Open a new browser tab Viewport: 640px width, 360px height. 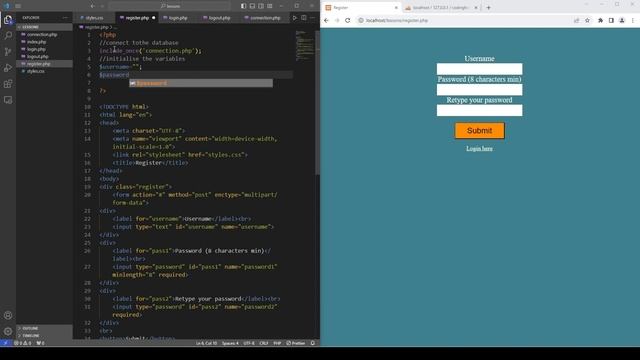coord(488,7)
